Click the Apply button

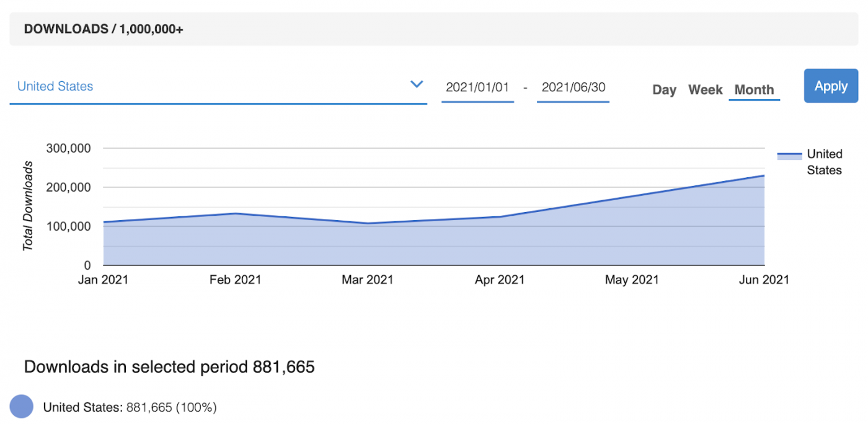coord(831,86)
